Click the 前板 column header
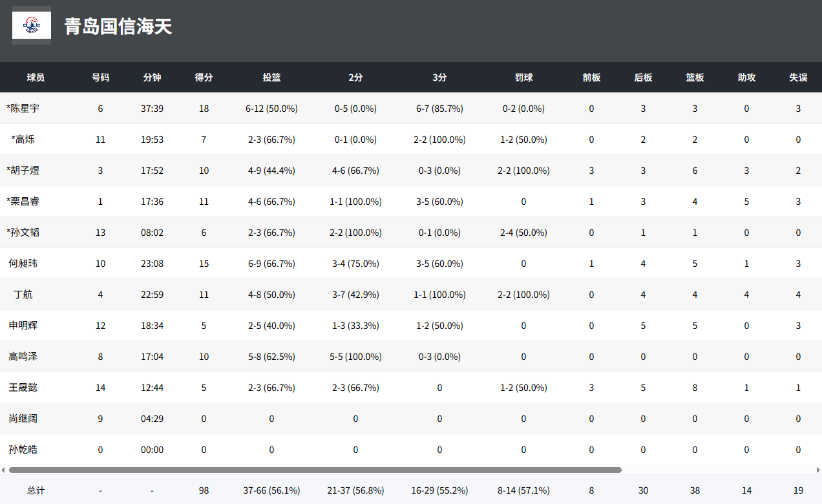The width and height of the screenshot is (822, 504). (591, 78)
